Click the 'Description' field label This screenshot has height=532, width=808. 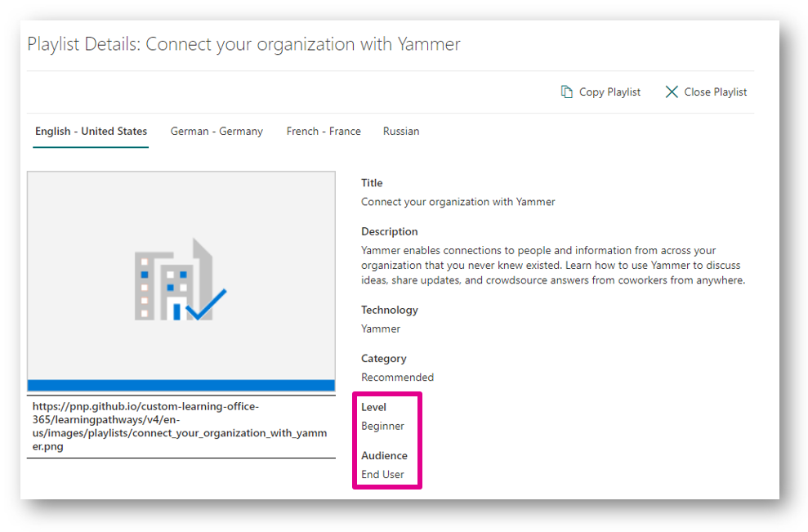390,231
